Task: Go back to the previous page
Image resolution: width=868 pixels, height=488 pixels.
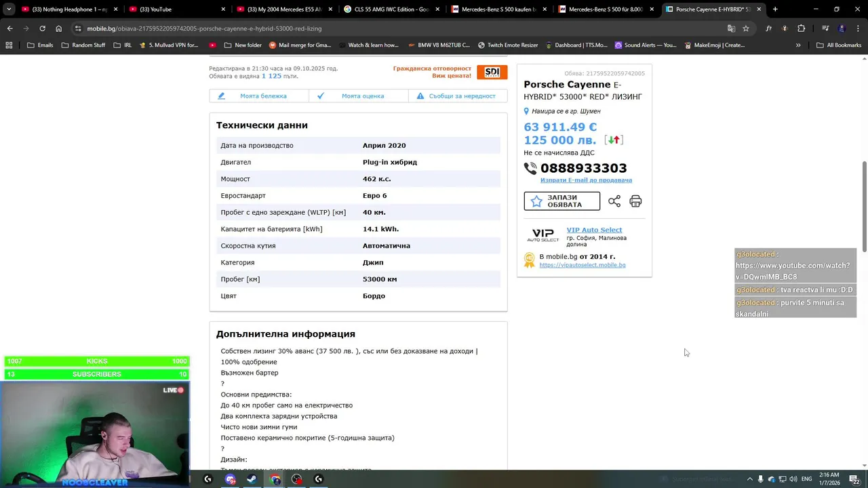Action: pyautogui.click(x=9, y=28)
